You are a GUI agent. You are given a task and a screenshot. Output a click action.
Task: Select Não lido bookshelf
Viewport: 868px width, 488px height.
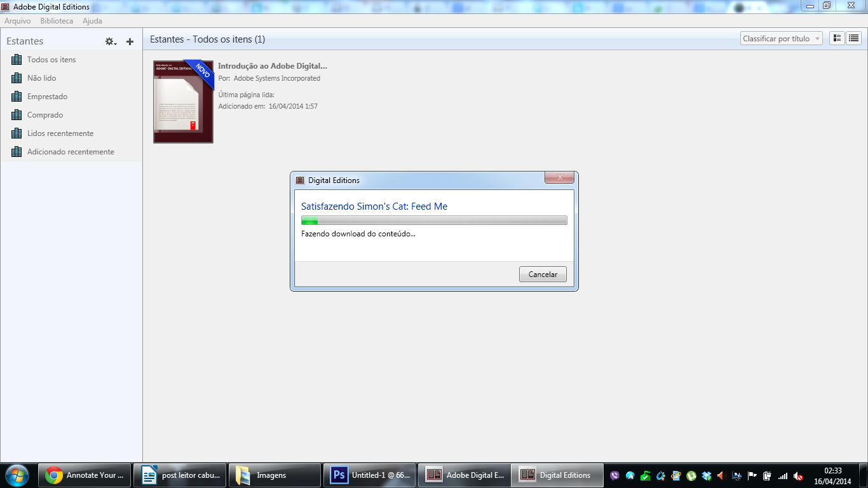[41, 78]
